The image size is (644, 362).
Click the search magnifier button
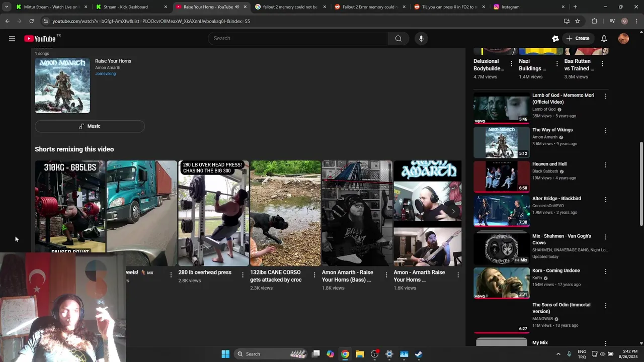click(x=398, y=38)
